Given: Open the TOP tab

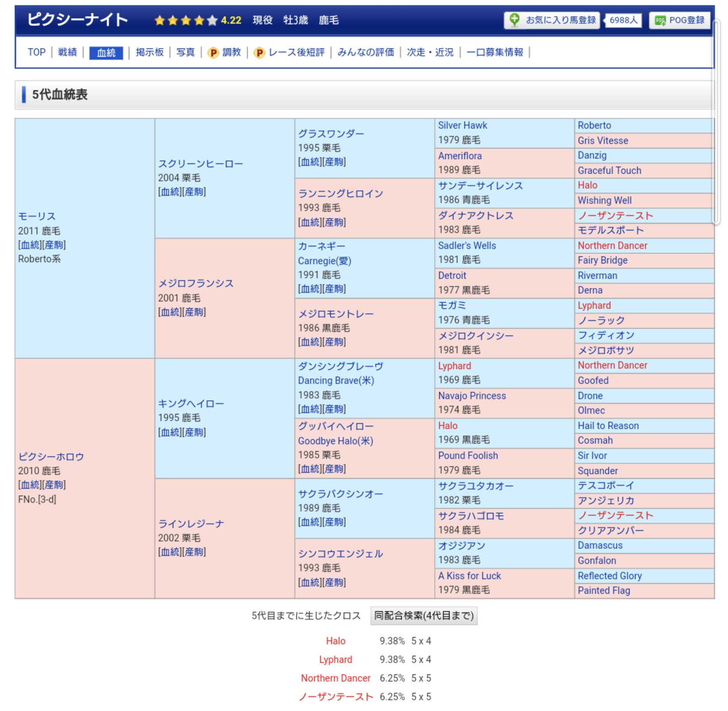Looking at the screenshot, I should coord(36,52).
